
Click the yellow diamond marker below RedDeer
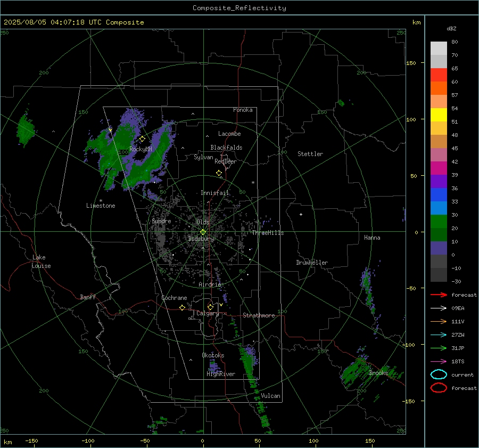click(x=219, y=173)
